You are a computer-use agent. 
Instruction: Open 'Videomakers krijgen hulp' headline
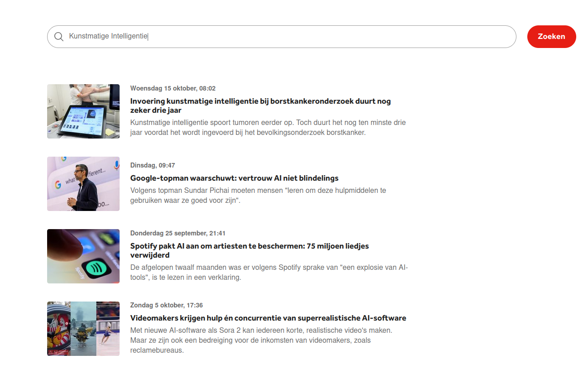coord(268,318)
